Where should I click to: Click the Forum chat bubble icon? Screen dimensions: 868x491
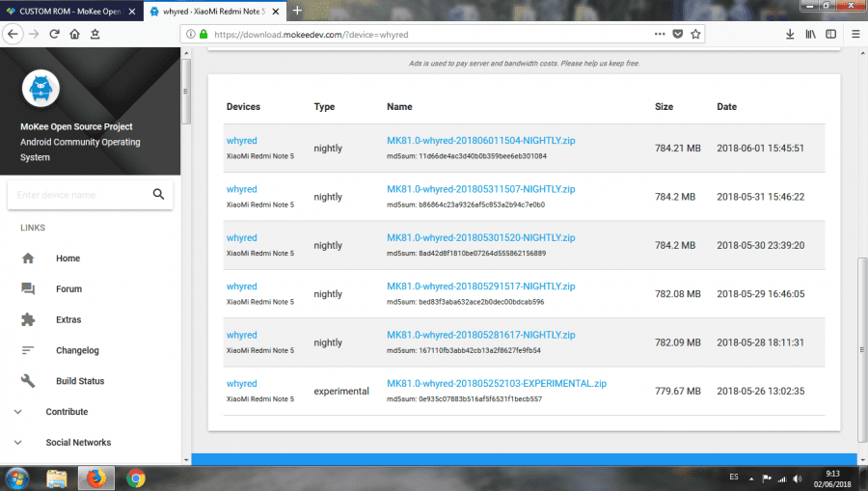coord(28,288)
